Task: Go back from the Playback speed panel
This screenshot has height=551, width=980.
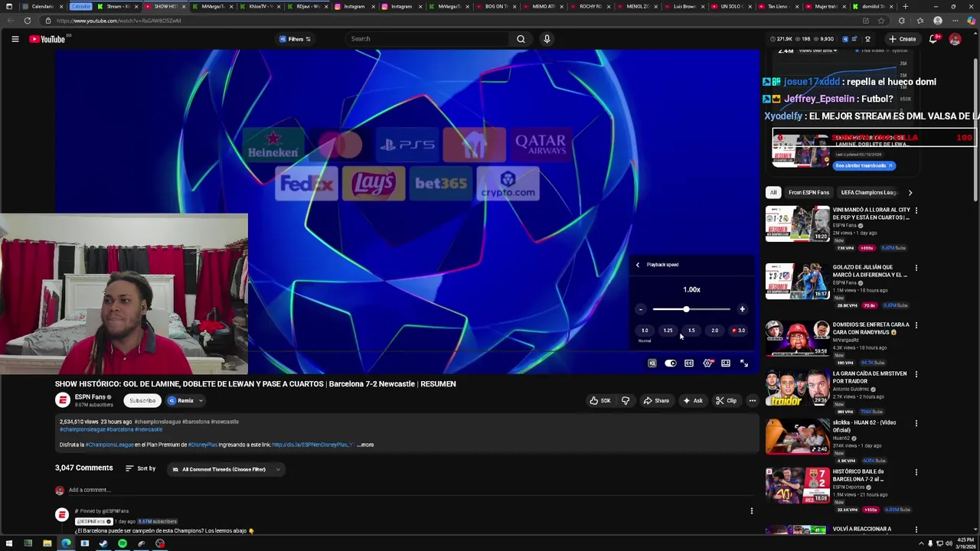Action: click(x=638, y=265)
